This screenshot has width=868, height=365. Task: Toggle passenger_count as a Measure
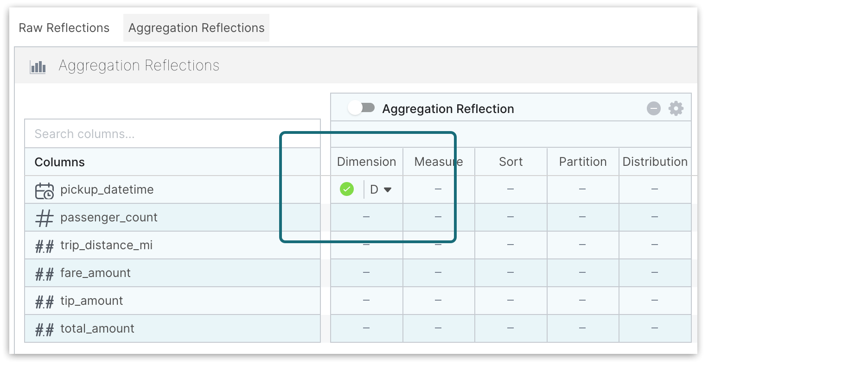[438, 217]
